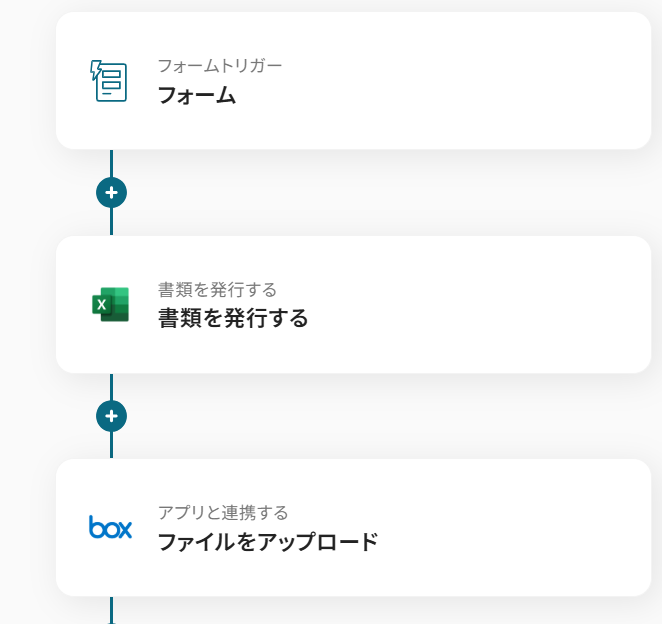Click the blue Box logo icon
Viewport: 662px width, 624px height.
110,528
